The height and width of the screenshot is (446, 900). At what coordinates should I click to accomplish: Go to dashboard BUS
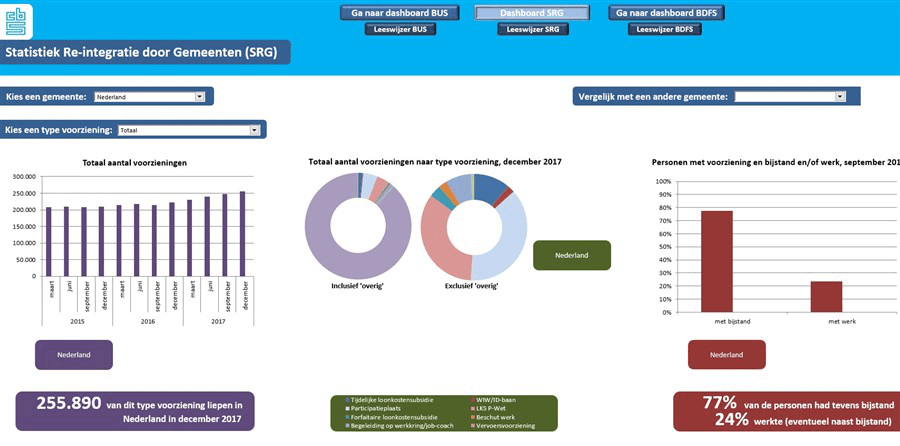399,13
